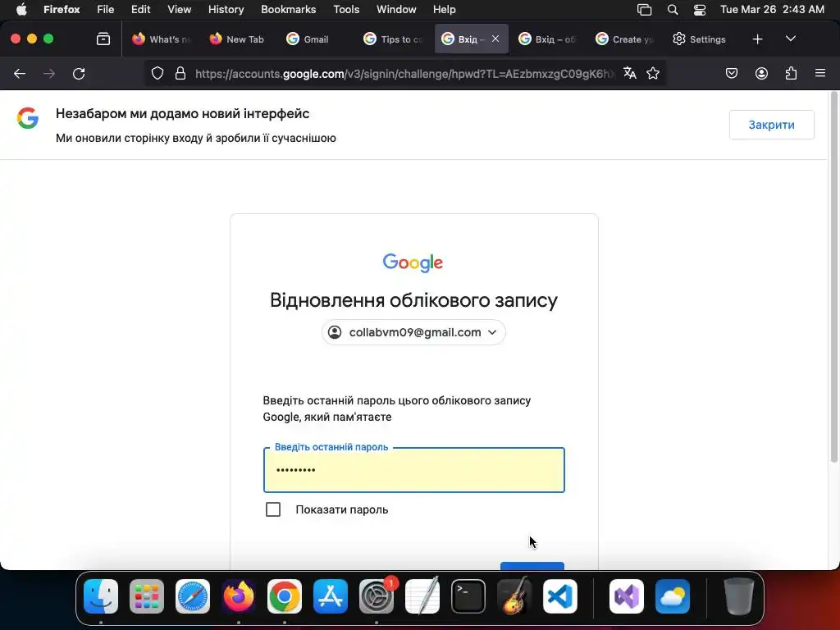Click the date and time in menu bar

(772, 10)
